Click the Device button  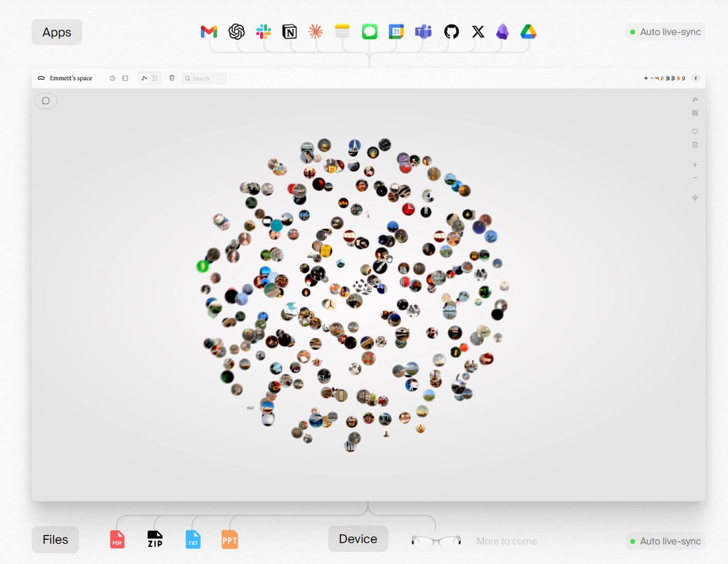click(358, 539)
